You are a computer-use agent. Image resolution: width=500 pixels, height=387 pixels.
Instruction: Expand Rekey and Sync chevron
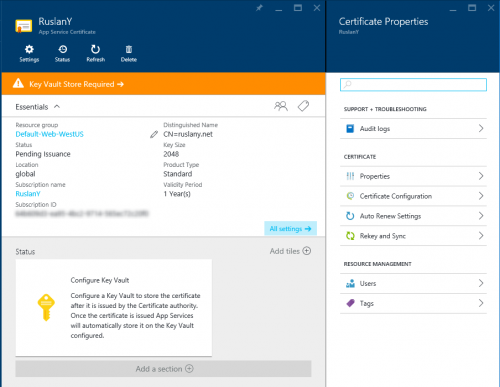(x=481, y=236)
